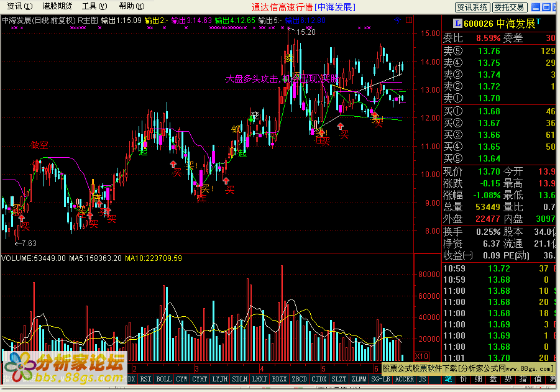Click the 委托交易 button
Image resolution: width=560 pixels, height=392 pixels.
tap(510, 7)
